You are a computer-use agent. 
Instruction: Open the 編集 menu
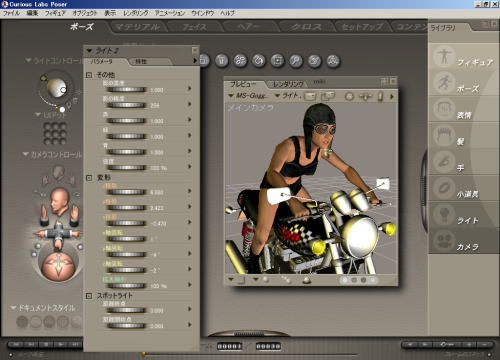coord(32,13)
